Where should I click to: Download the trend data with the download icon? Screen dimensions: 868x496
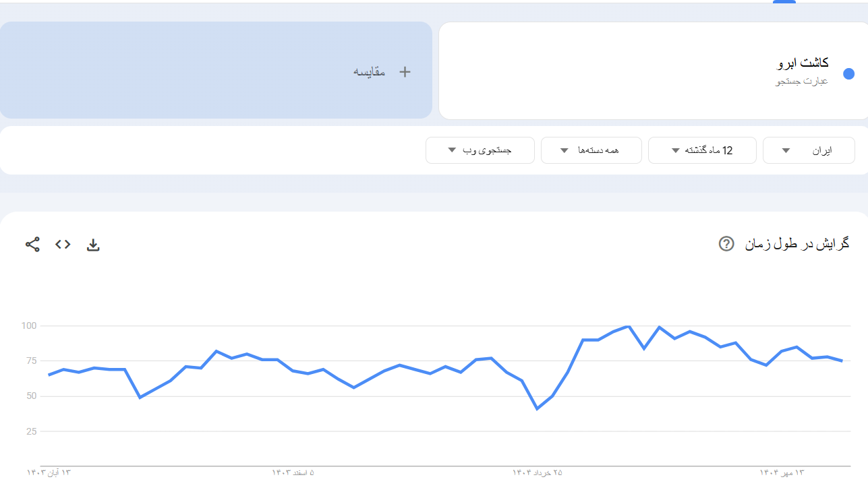94,245
